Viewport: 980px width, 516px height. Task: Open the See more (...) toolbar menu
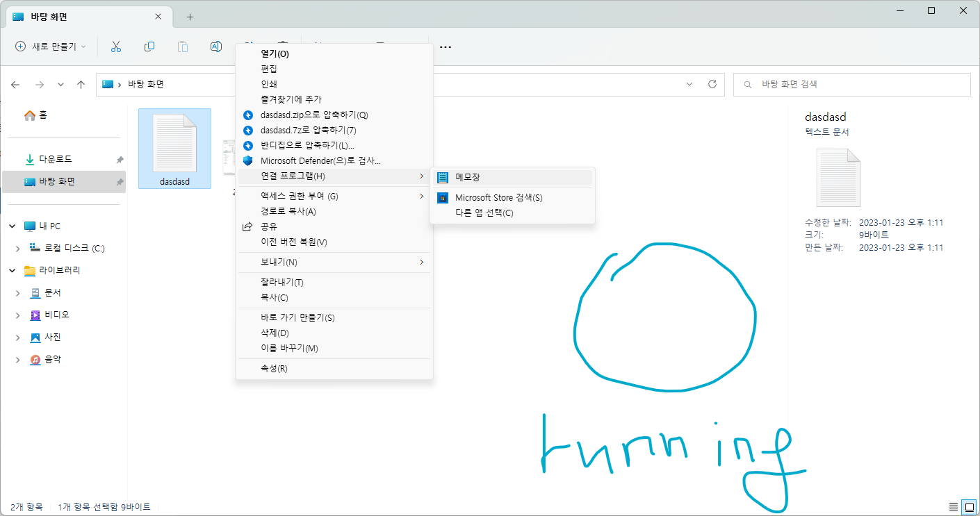[445, 47]
